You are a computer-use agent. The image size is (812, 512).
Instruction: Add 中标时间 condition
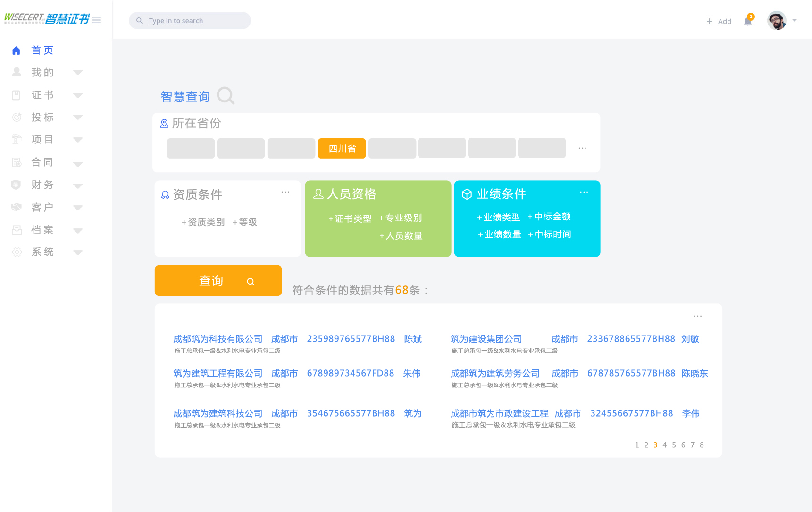pos(550,235)
